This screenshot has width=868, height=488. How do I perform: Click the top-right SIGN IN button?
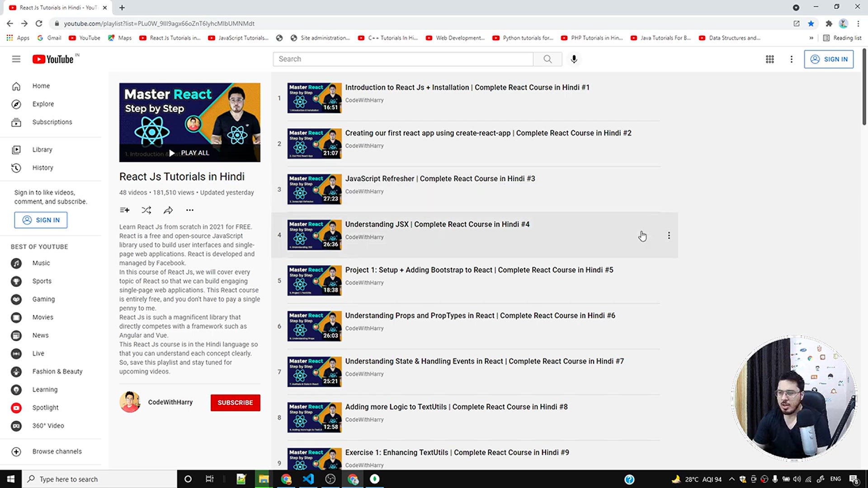pyautogui.click(x=829, y=59)
